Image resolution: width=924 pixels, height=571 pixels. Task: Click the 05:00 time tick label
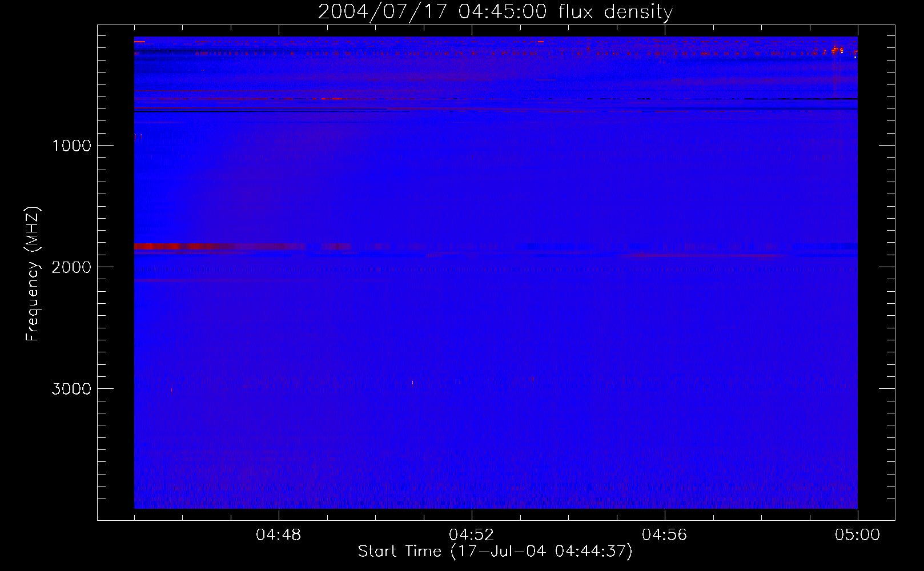858,535
